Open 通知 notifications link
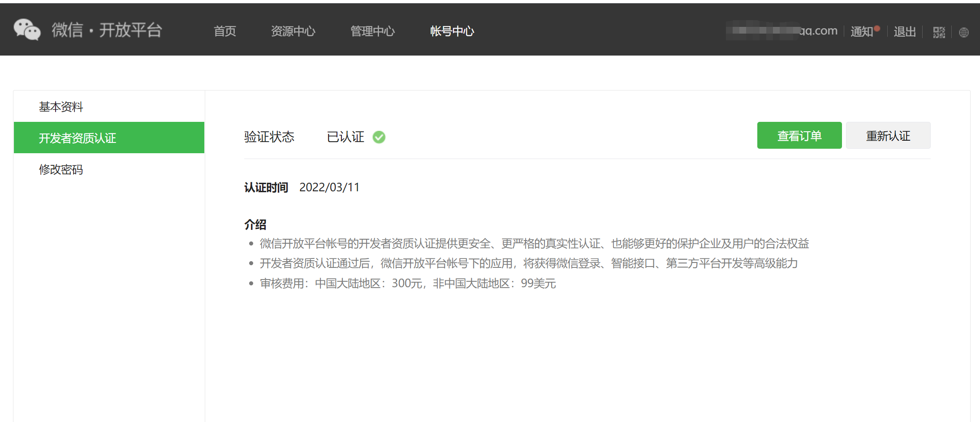Screen dimensions: 980x422 [862, 31]
